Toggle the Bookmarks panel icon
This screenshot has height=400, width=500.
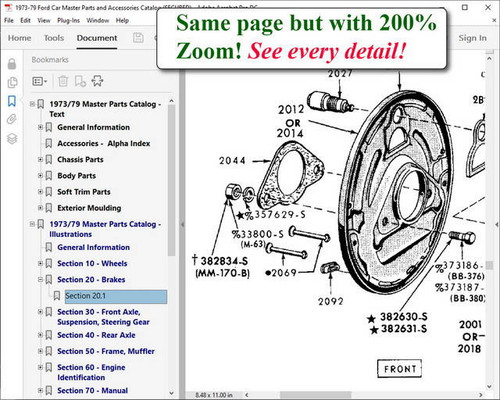(x=12, y=101)
